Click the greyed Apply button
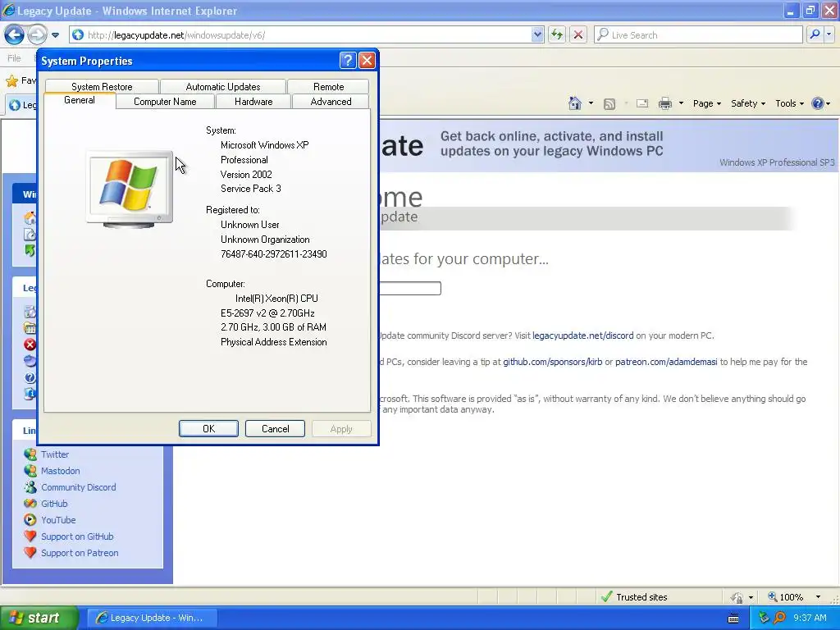840x630 pixels. (341, 428)
